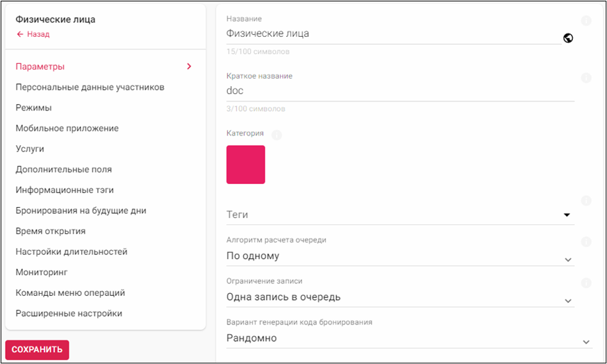Click info icon next to Теги field
607x364 pixels.
coord(585,201)
